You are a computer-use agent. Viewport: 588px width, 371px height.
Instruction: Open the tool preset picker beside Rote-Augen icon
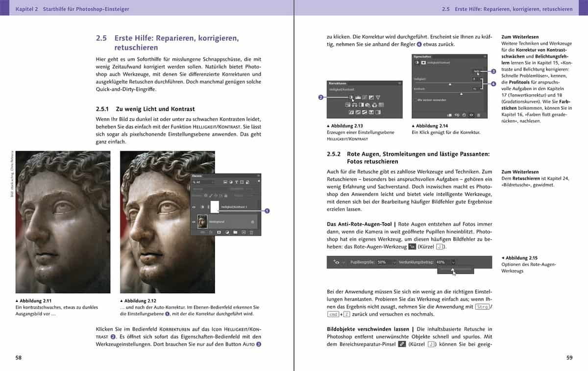(343, 262)
